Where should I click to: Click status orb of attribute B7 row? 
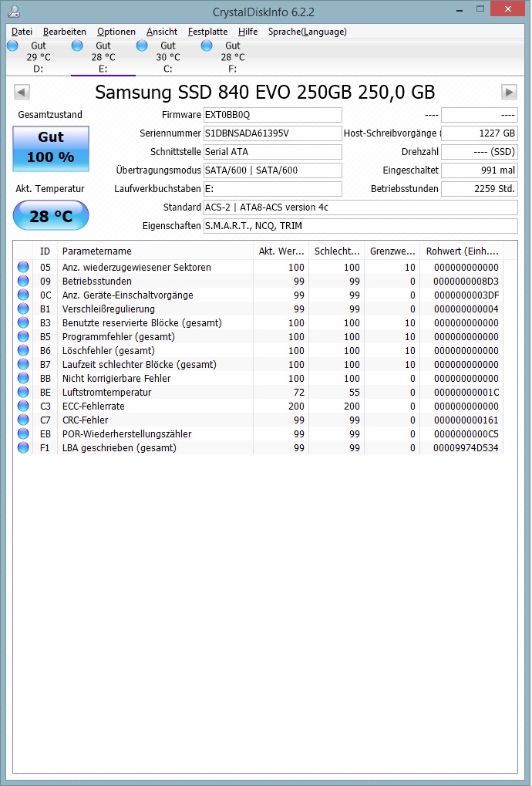pos(23,364)
